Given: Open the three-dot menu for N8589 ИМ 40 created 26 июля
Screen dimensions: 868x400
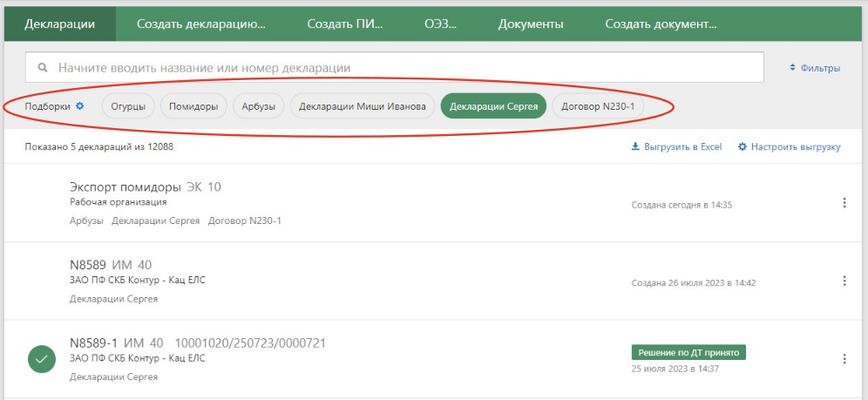Looking at the screenshot, I should pyautogui.click(x=844, y=281).
